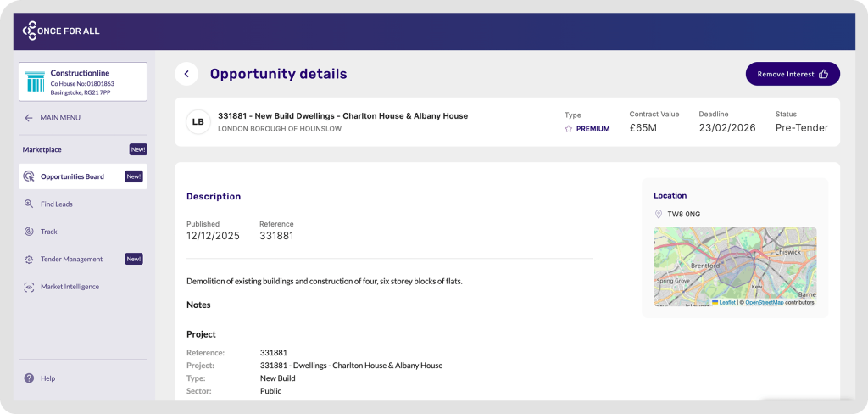Click the Brentford location map

click(735, 266)
